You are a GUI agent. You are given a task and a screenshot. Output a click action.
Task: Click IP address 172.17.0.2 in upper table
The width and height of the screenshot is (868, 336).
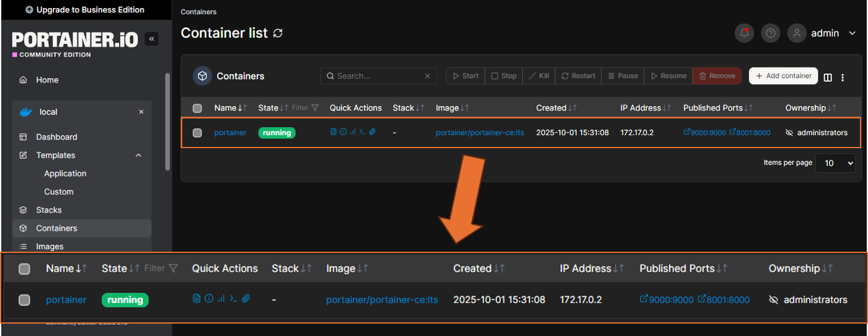pyautogui.click(x=636, y=133)
